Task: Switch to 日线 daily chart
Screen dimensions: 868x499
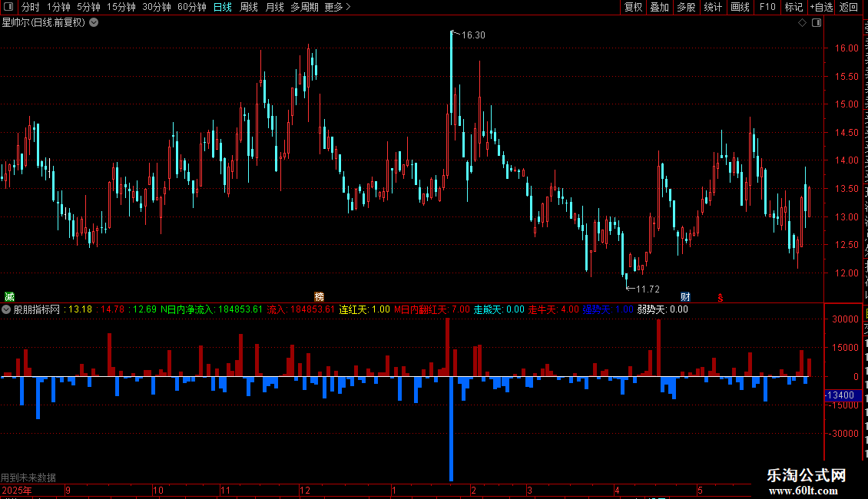Action: coord(223,7)
